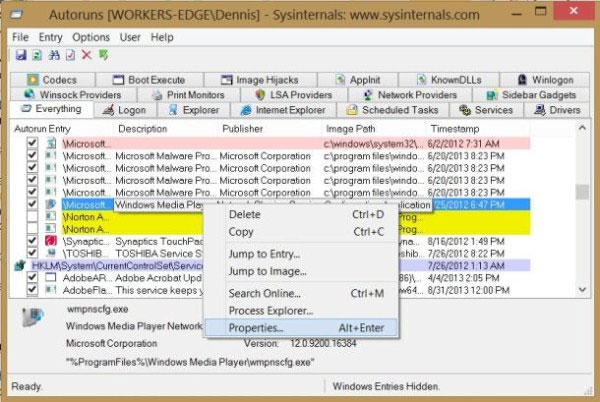600x402 pixels.
Task: Uncheck the first Microsoft Malware Protection entry
Action: [x=32, y=155]
